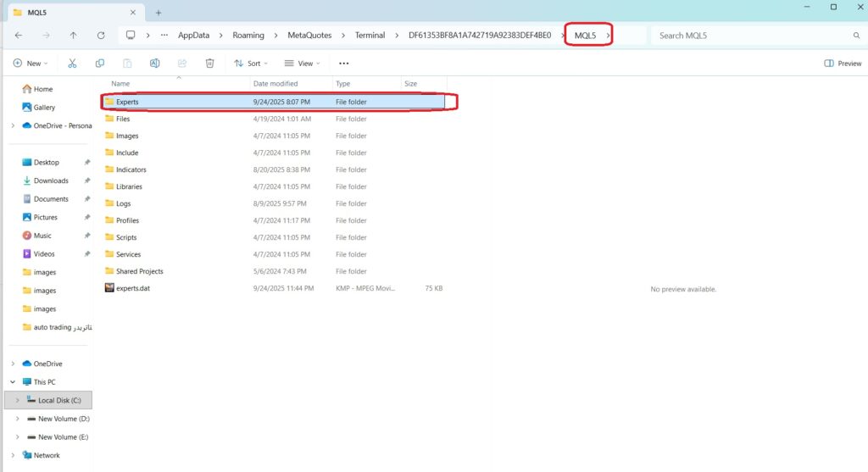This screenshot has width=868, height=472.
Task: Open the New item dropdown
Action: [x=32, y=64]
